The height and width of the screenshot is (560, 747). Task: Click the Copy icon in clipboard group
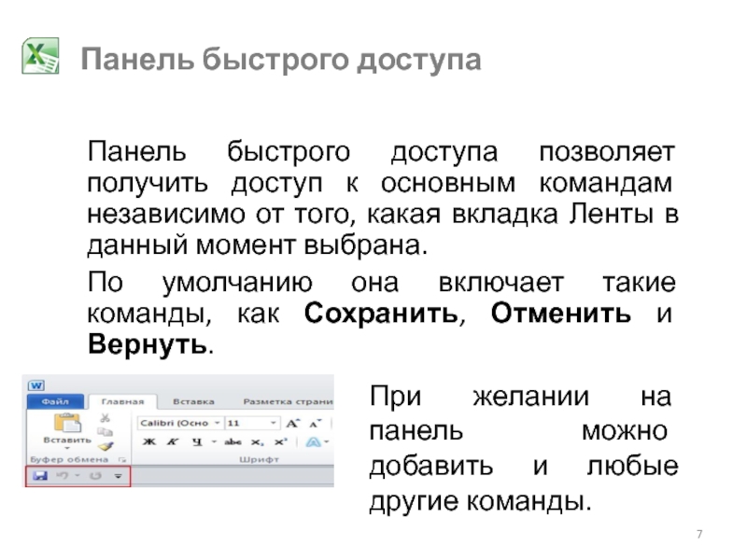pos(106,432)
